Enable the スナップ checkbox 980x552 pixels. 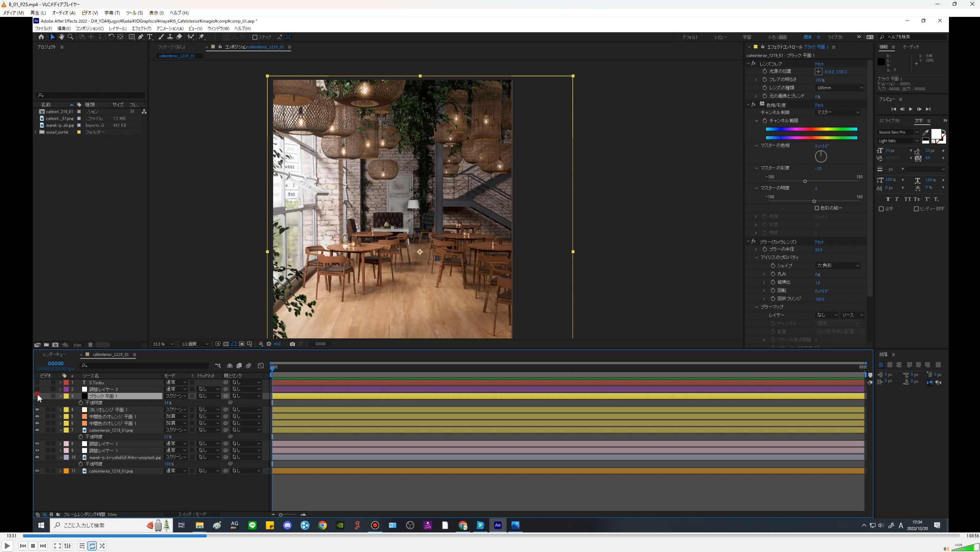coord(254,37)
